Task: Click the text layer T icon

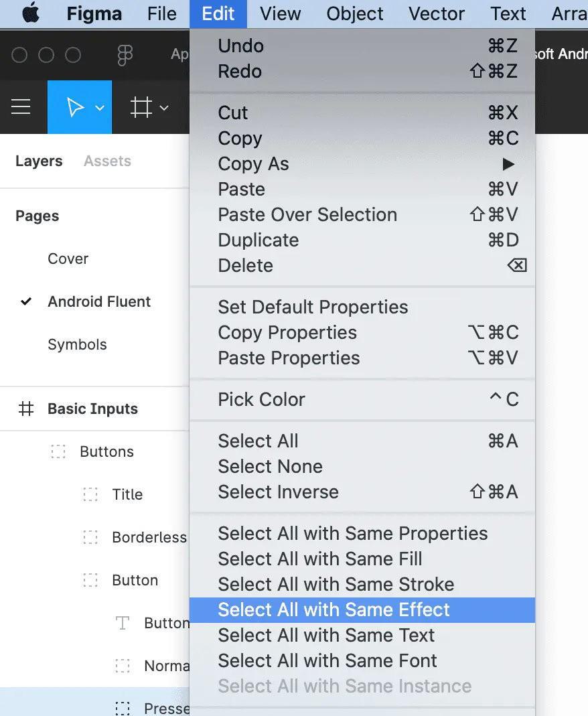Action: [x=123, y=623]
